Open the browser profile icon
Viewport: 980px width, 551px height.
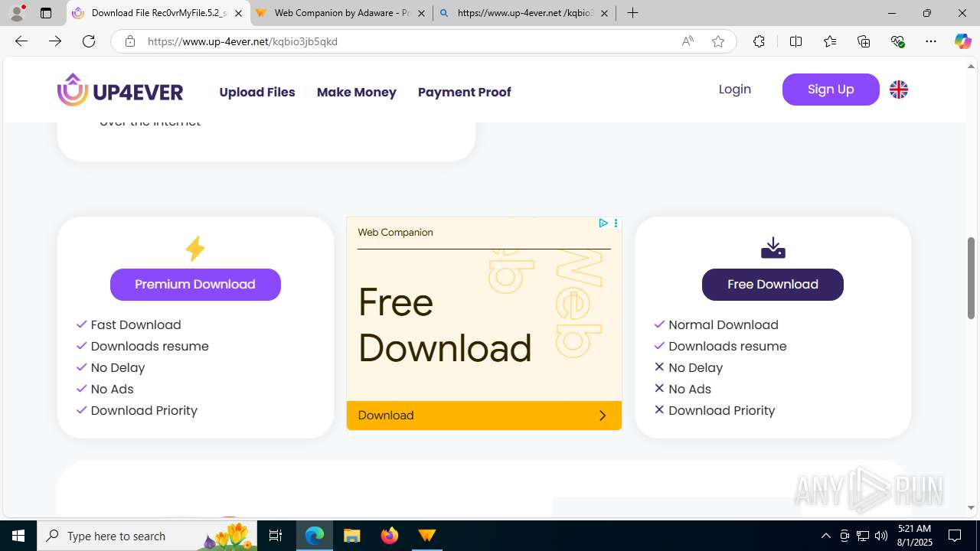[x=17, y=13]
